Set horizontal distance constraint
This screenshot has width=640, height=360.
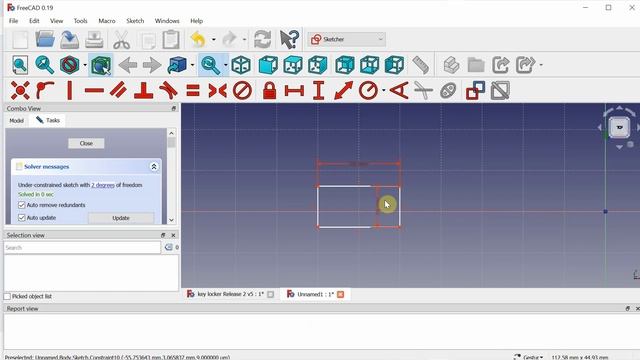[294, 90]
